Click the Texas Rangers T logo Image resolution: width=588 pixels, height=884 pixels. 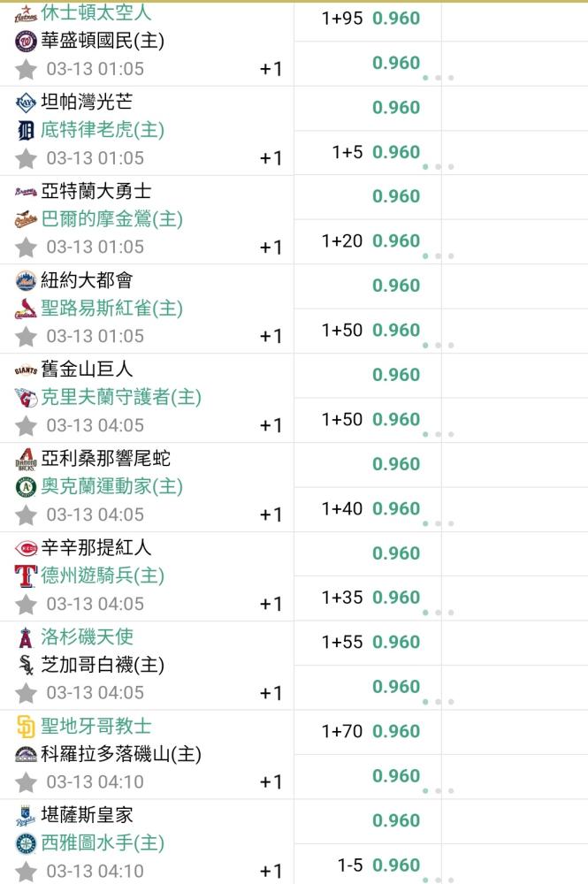[26, 576]
